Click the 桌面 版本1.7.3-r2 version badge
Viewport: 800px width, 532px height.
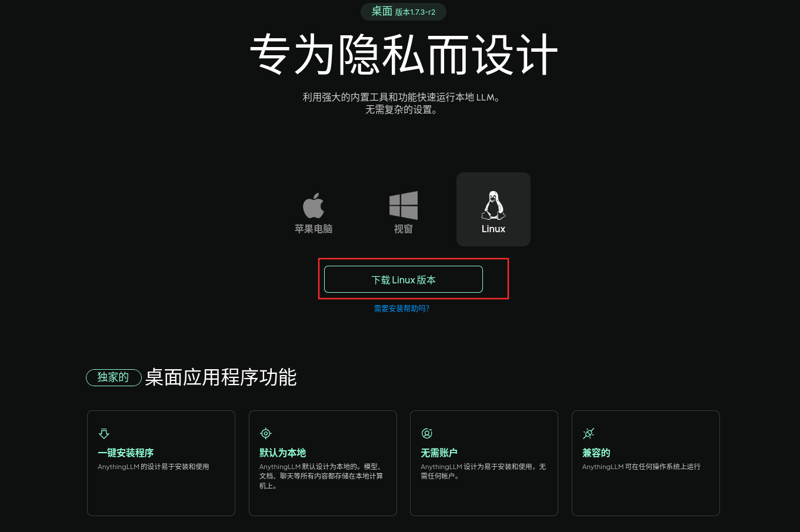(x=404, y=12)
